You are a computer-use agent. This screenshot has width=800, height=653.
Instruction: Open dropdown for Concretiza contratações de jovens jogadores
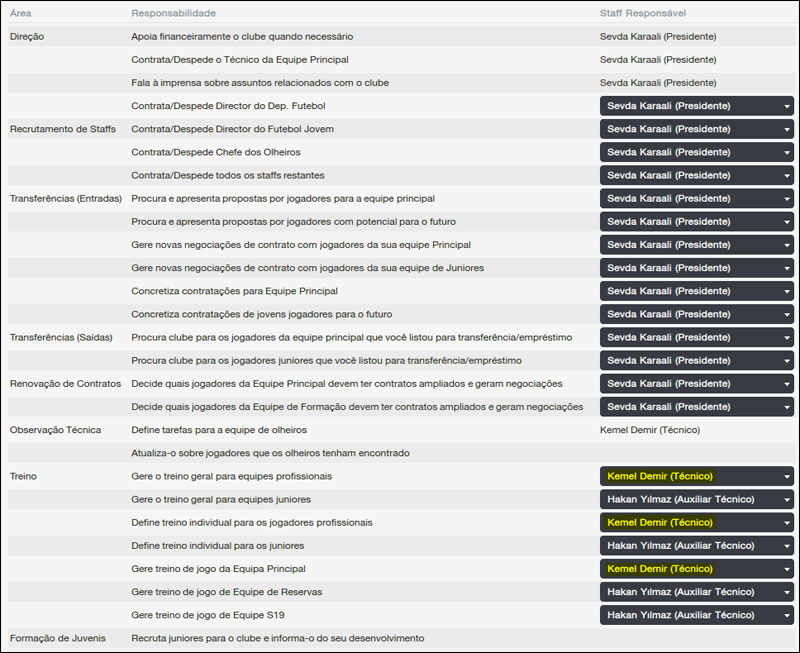pos(696,314)
